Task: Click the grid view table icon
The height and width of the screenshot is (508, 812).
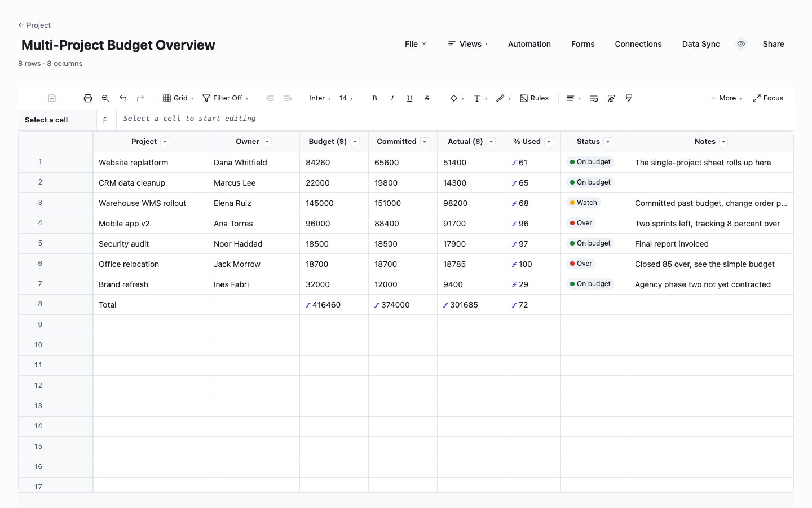Action: (x=167, y=98)
